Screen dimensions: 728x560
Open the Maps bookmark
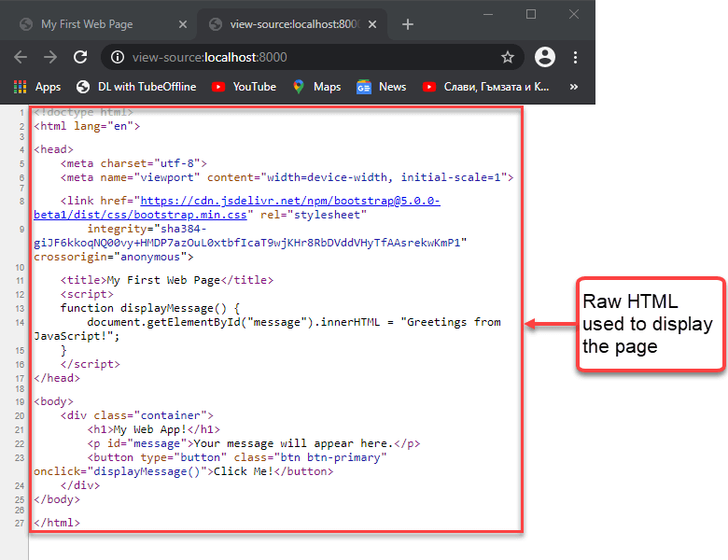coord(316,87)
